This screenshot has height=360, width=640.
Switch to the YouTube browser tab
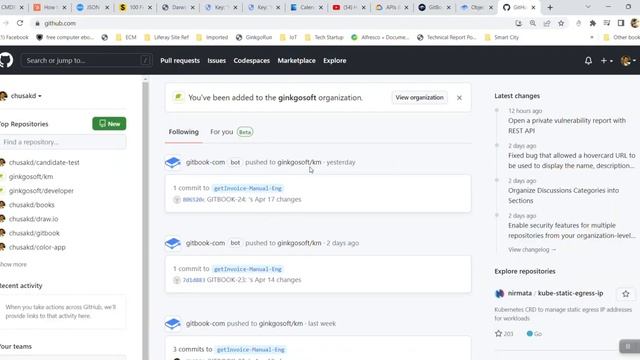pyautogui.click(x=349, y=7)
